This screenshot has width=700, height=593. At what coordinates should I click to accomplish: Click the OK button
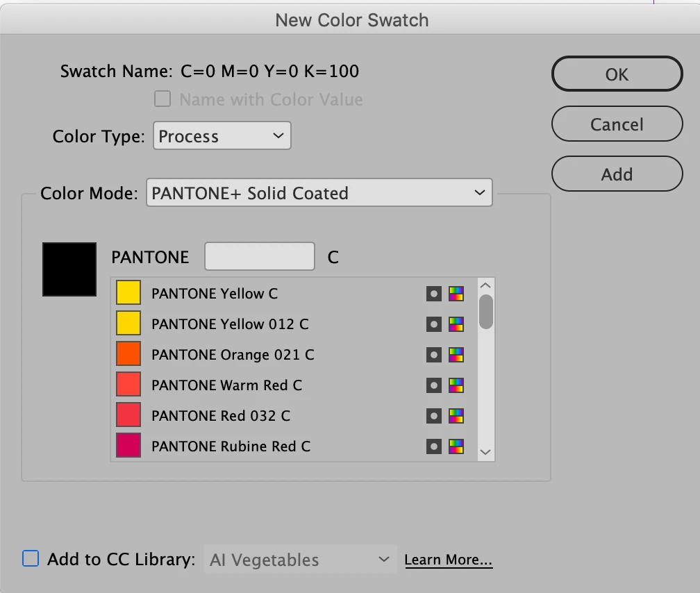click(617, 74)
